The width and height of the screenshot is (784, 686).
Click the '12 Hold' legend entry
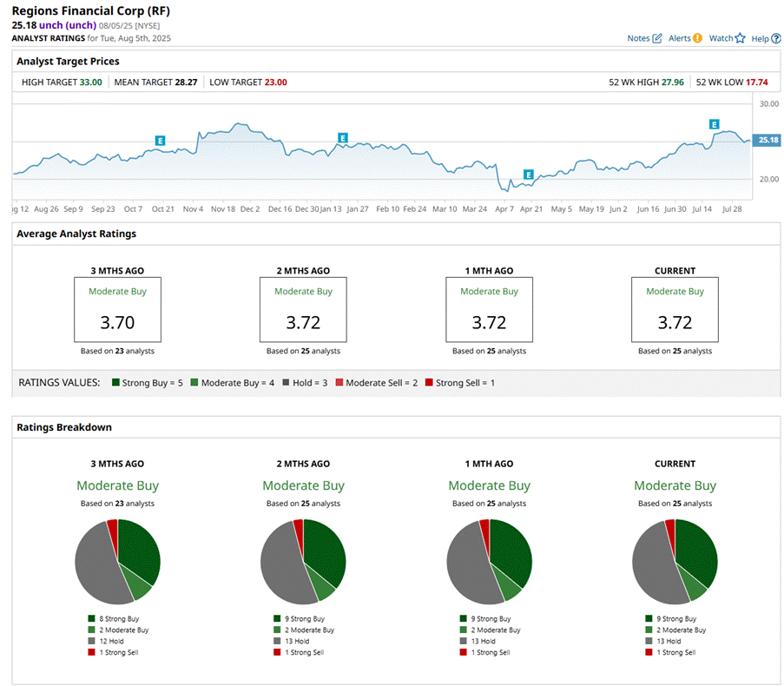click(106, 641)
